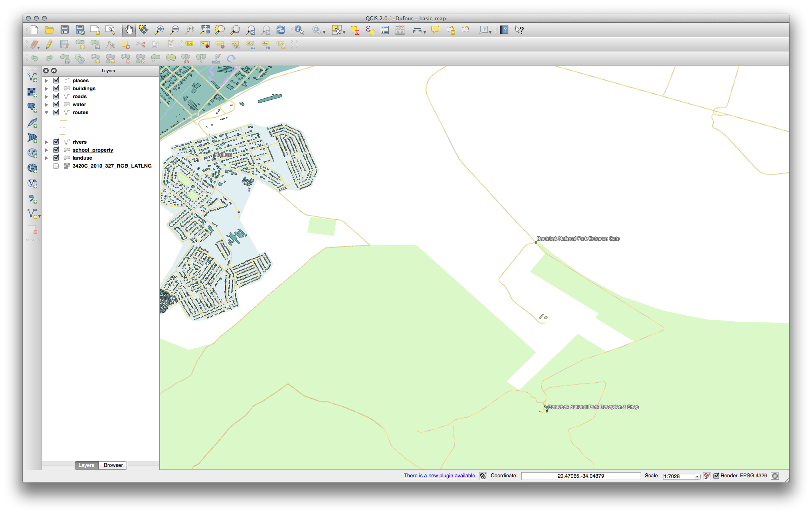Enable the 3420C_2010_327_RGB_LATLNG raster layer

[x=56, y=166]
